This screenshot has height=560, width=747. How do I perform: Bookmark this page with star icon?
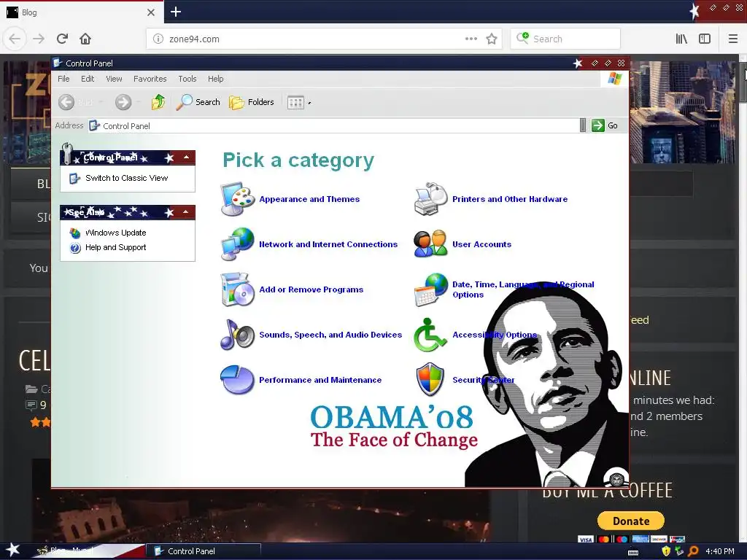[x=492, y=39]
